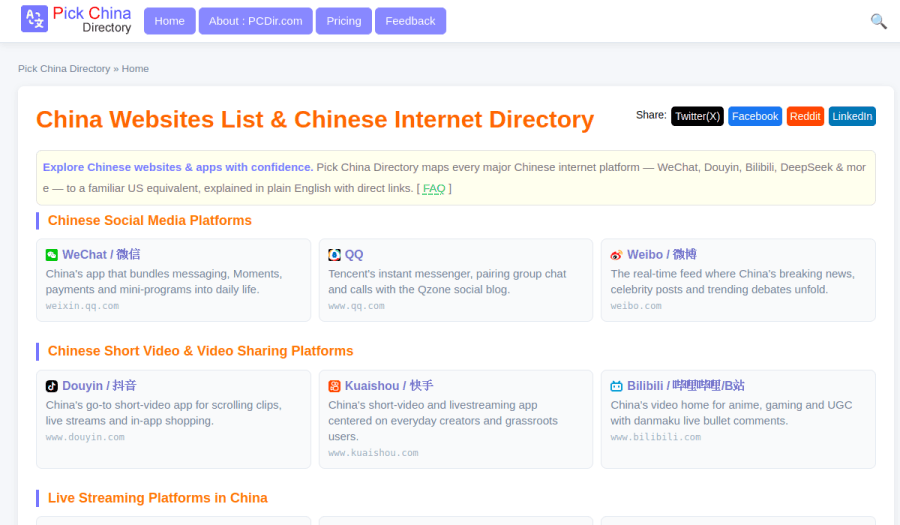Screen dimensions: 900x525
Task: Open the Weibo / 微博 title link
Action: click(661, 255)
